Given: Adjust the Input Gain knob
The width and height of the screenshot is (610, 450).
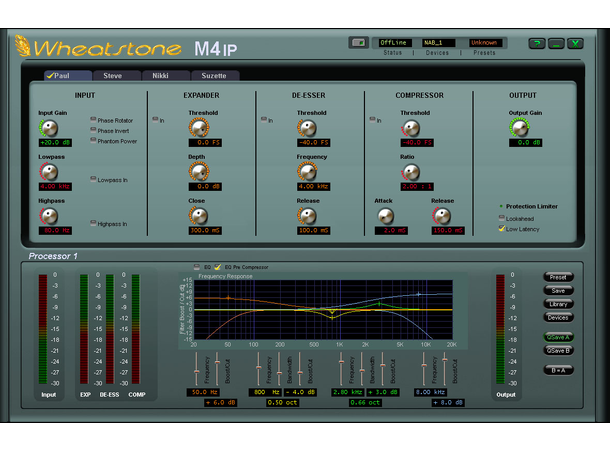Looking at the screenshot, I should [x=49, y=128].
